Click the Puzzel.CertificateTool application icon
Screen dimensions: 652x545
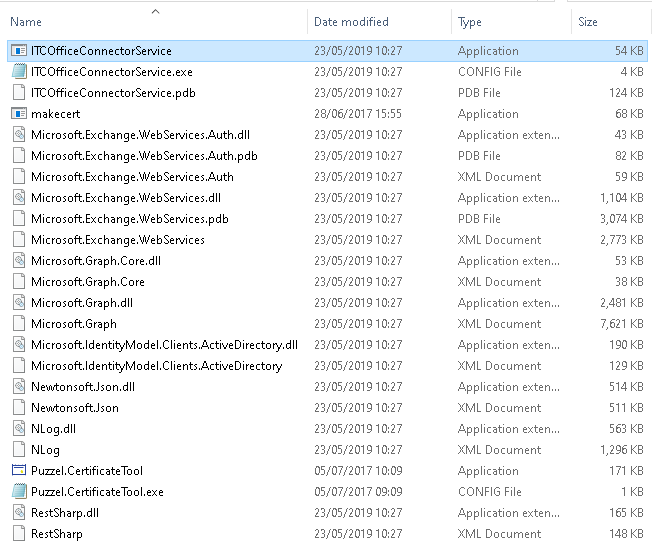tap(19, 471)
